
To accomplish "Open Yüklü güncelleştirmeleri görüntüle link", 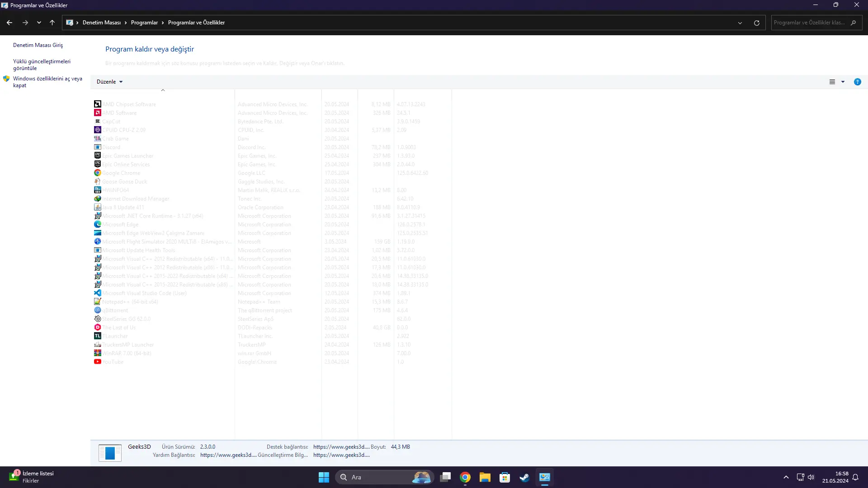I will click(42, 65).
